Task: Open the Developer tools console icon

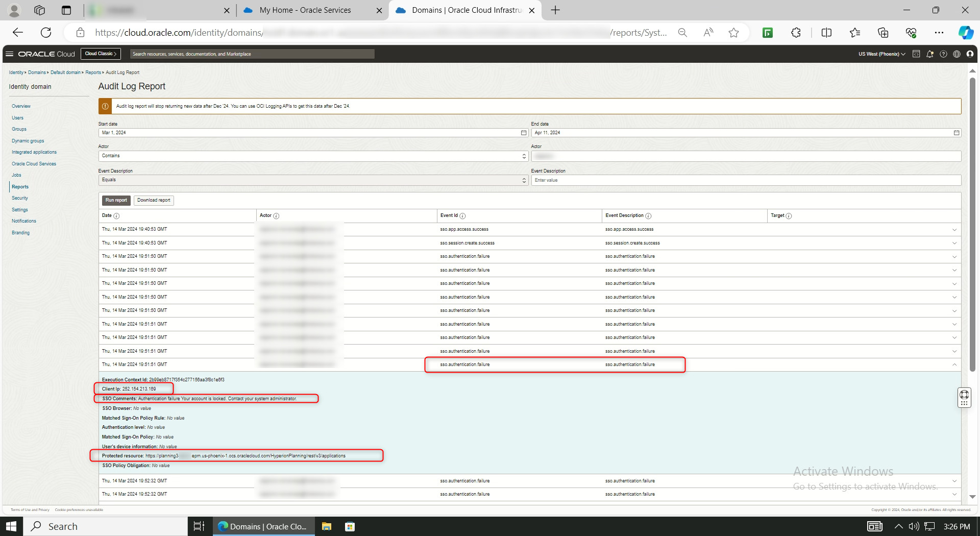Action: pyautogui.click(x=916, y=54)
